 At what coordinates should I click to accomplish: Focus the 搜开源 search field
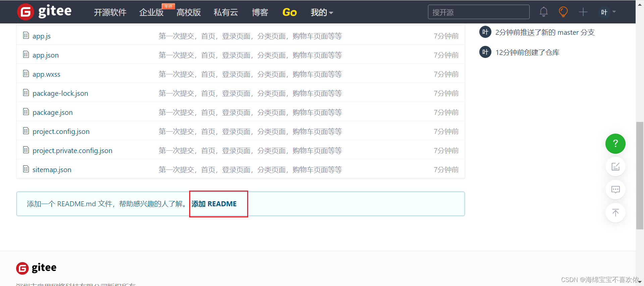click(479, 12)
